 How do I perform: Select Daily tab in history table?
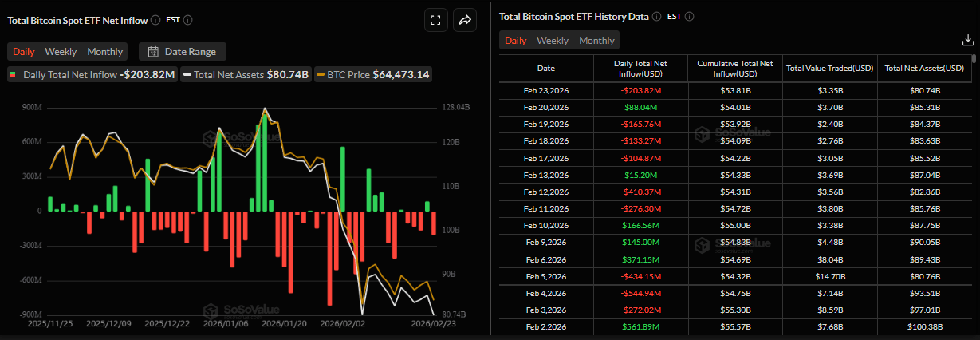coord(515,41)
